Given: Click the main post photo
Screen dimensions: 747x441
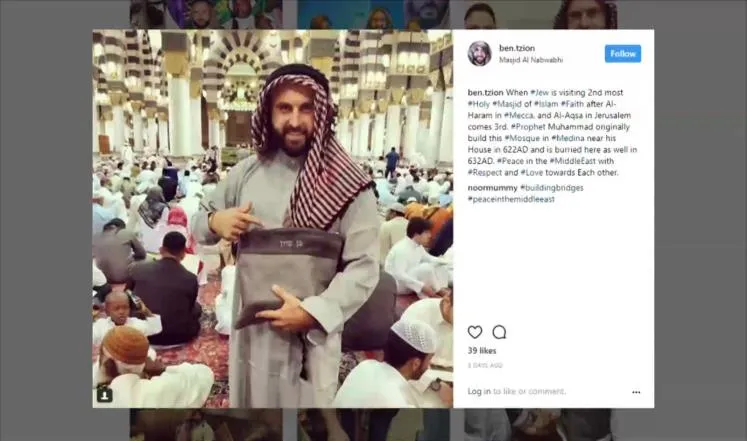Looking at the screenshot, I should 273,219.
